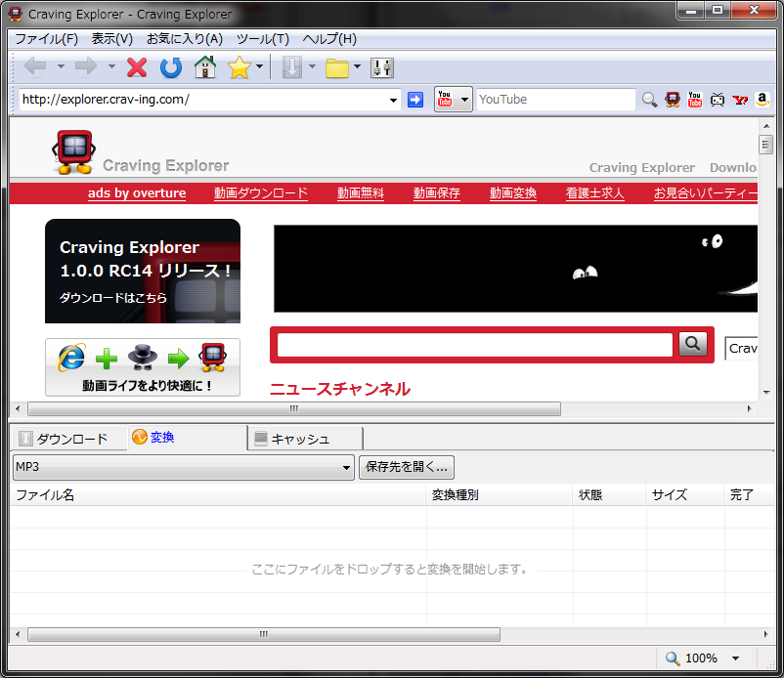The height and width of the screenshot is (678, 784).
Task: Follow the 動画ダウンロード link
Action: pyautogui.click(x=261, y=193)
